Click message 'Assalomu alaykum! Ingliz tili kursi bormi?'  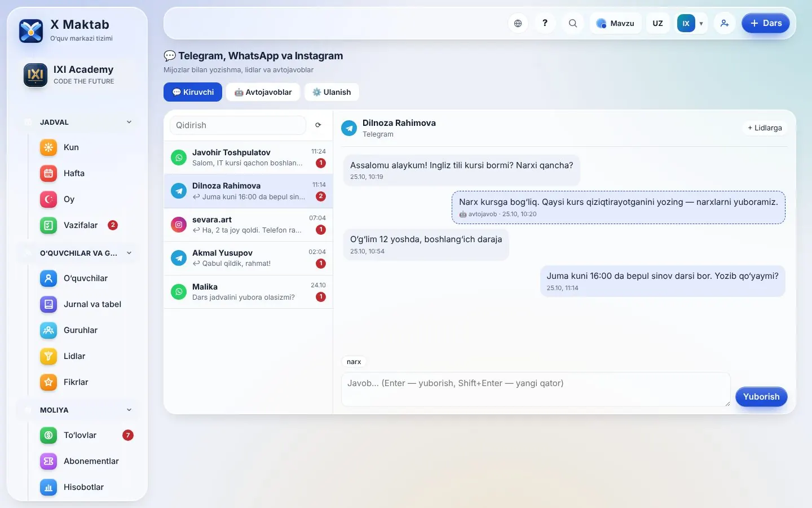pyautogui.click(x=461, y=170)
